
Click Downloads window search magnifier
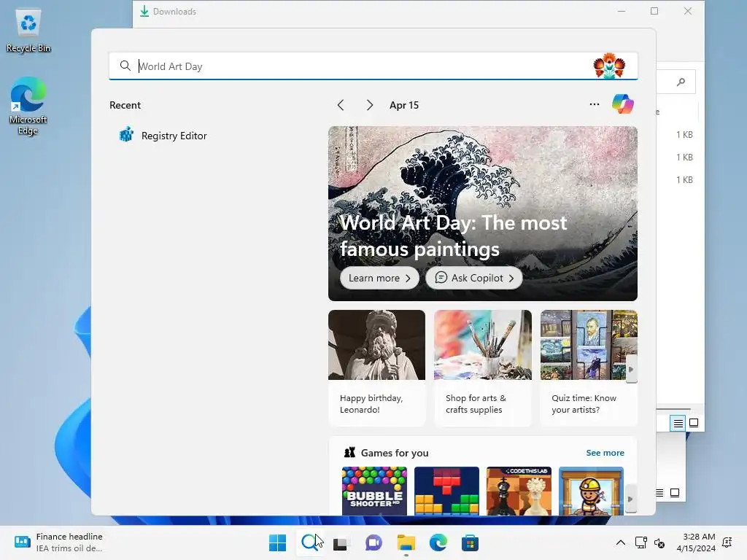coord(681,82)
